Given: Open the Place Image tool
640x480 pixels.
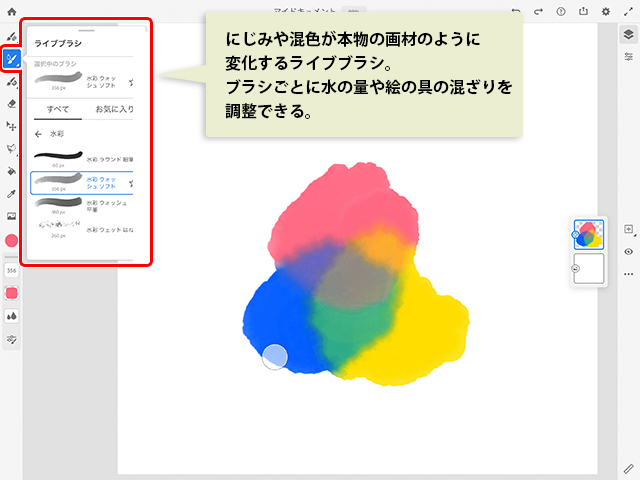Looking at the screenshot, I should [x=11, y=216].
